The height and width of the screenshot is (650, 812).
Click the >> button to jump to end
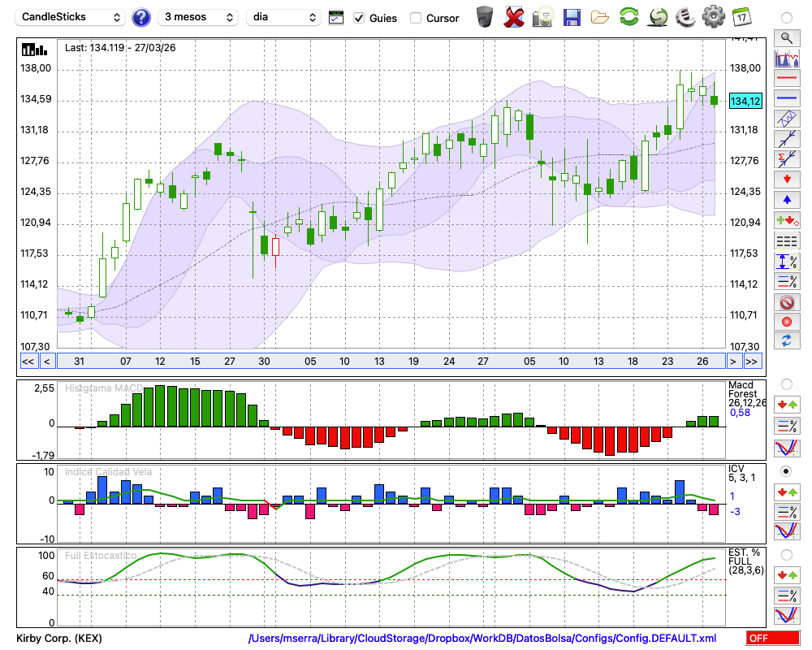pos(752,361)
